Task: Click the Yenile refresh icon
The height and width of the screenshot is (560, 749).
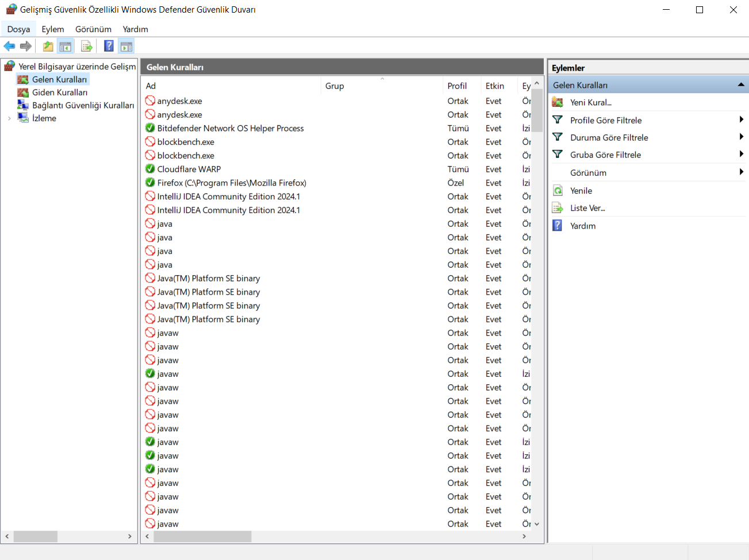Action: 558,191
